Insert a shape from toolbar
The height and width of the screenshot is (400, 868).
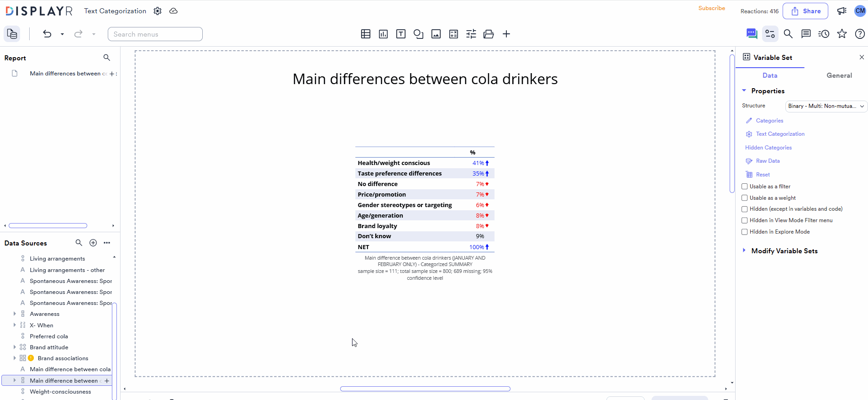[x=418, y=34]
